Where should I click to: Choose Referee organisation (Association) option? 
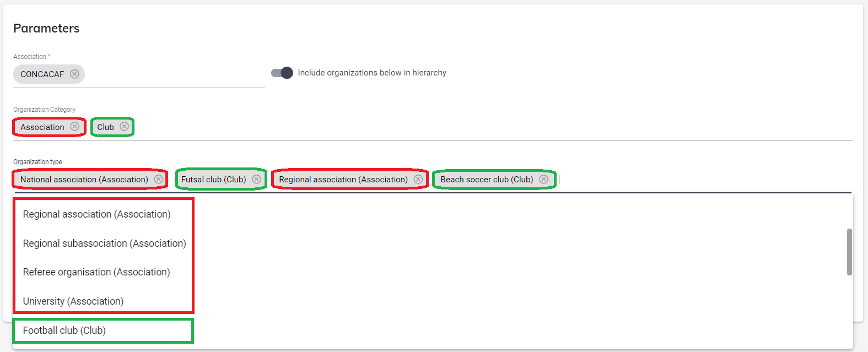pyautogui.click(x=96, y=272)
